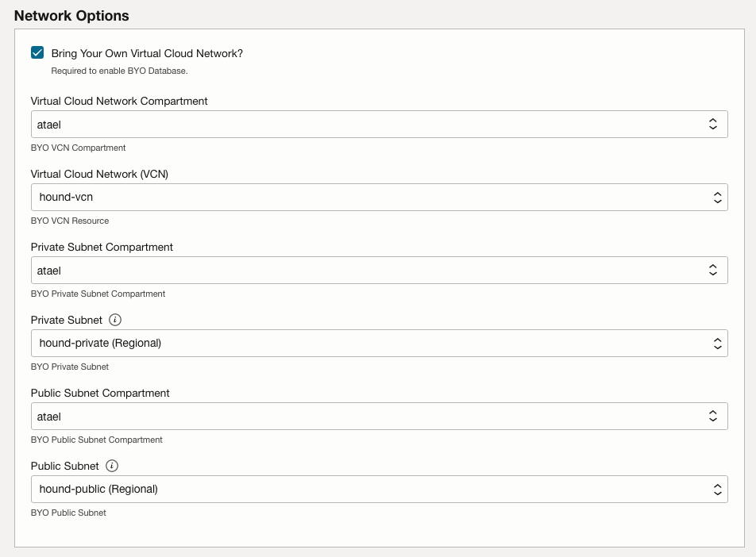Uncheck the Bring Your Own Virtual Cloud Network checkbox
The width and height of the screenshot is (756, 557).
click(x=37, y=53)
